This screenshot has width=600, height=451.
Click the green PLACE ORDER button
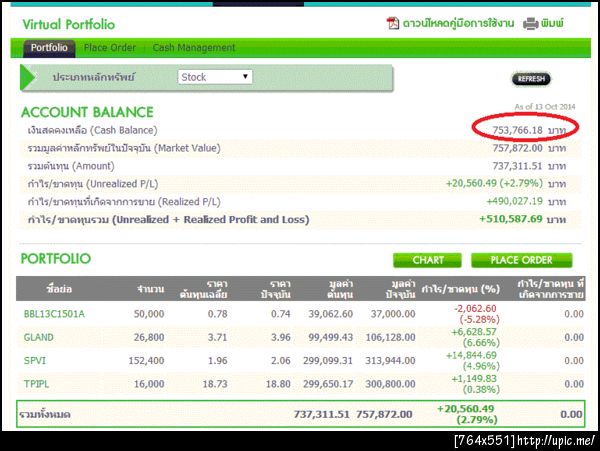522,260
